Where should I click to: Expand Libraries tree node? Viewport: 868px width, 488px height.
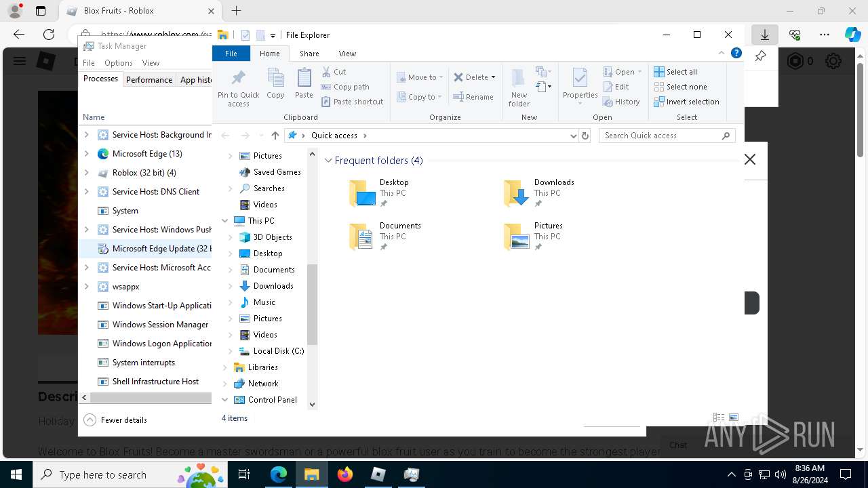point(225,367)
